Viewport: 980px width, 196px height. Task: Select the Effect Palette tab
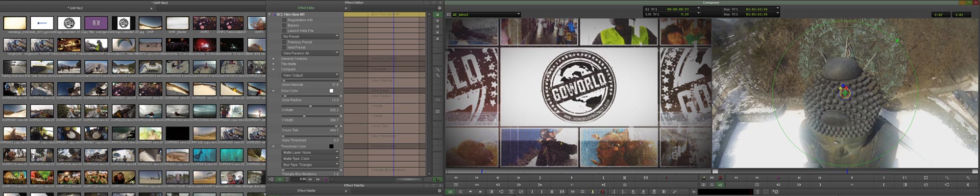pos(306,191)
